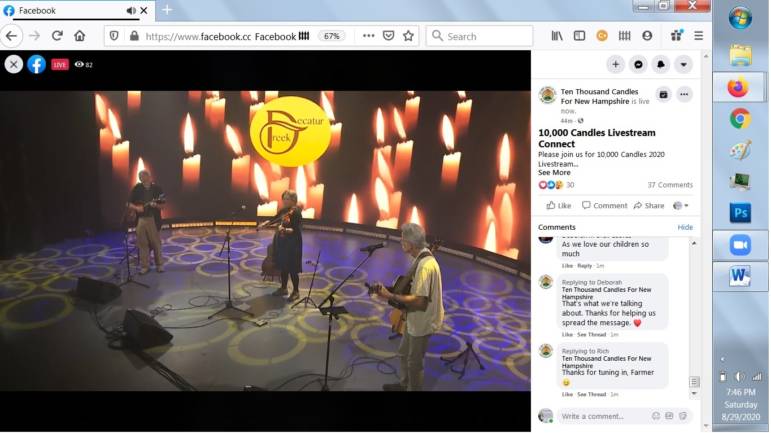Expand description with See More
The width and height of the screenshot is (771, 433).
(554, 172)
